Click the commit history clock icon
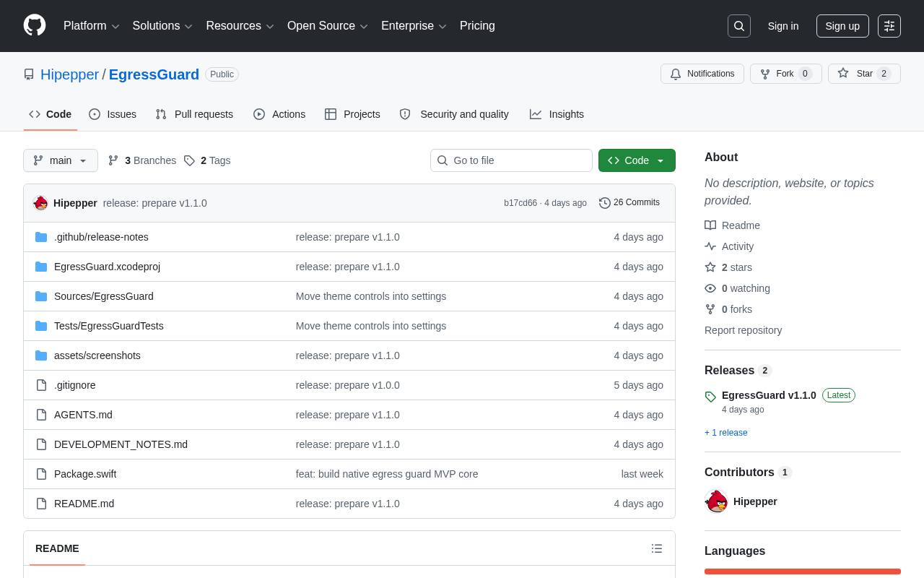Image resolution: width=924 pixels, height=578 pixels. tap(605, 203)
